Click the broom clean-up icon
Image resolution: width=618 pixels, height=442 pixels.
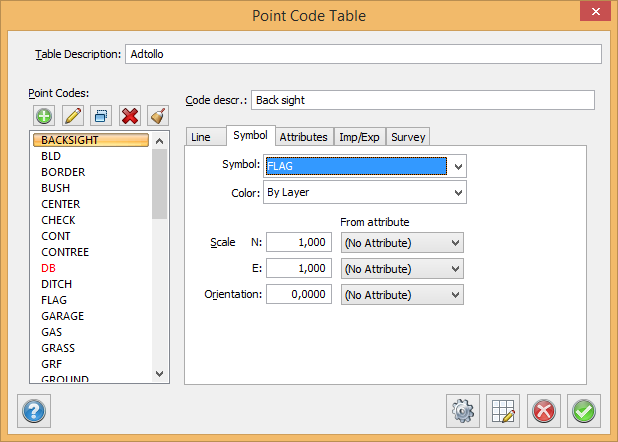click(157, 115)
